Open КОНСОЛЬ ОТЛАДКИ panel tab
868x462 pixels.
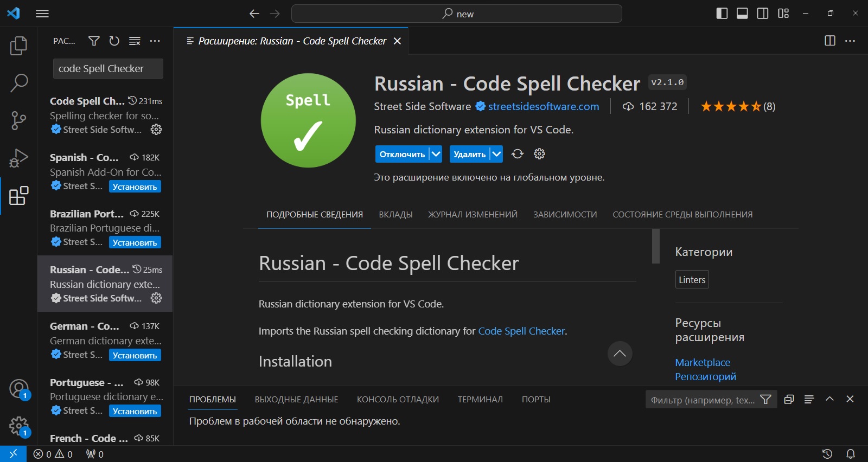coord(398,400)
